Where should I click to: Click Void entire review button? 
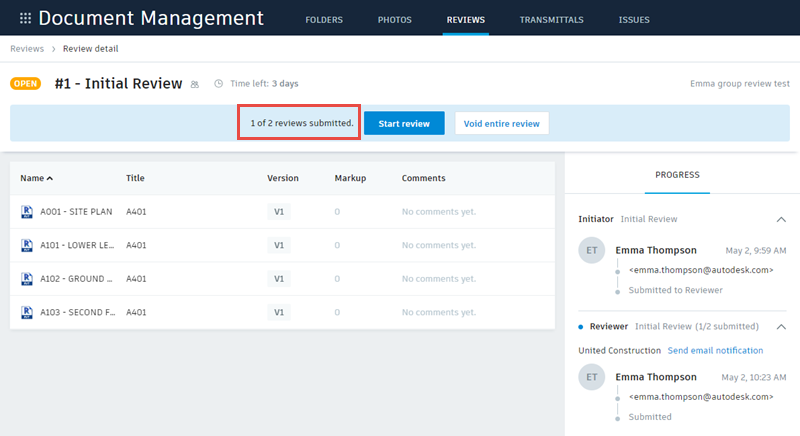(501, 124)
